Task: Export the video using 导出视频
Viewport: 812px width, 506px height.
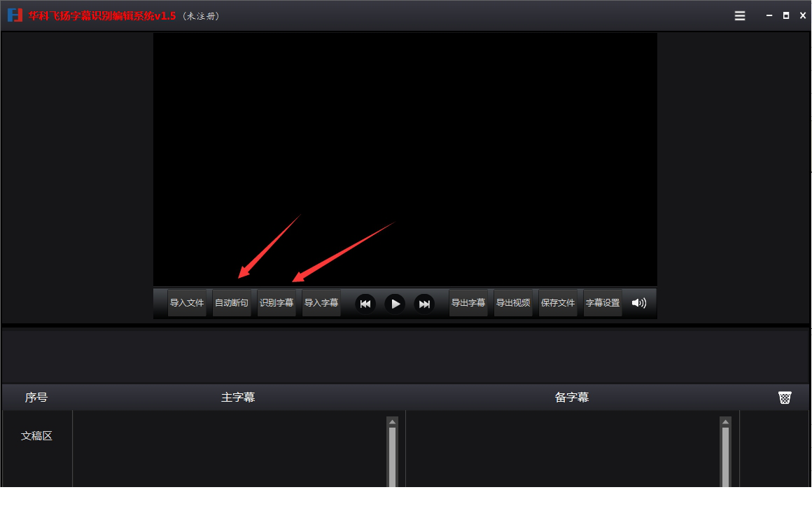Action: click(513, 302)
